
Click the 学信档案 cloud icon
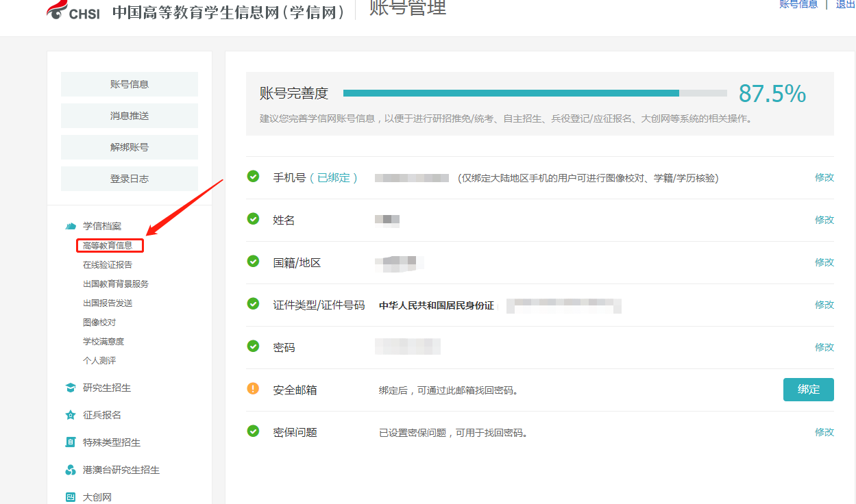pyautogui.click(x=70, y=226)
